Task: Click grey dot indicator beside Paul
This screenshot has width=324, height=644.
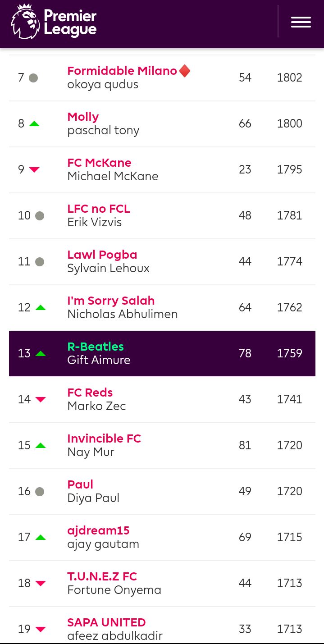Action: coord(40,492)
